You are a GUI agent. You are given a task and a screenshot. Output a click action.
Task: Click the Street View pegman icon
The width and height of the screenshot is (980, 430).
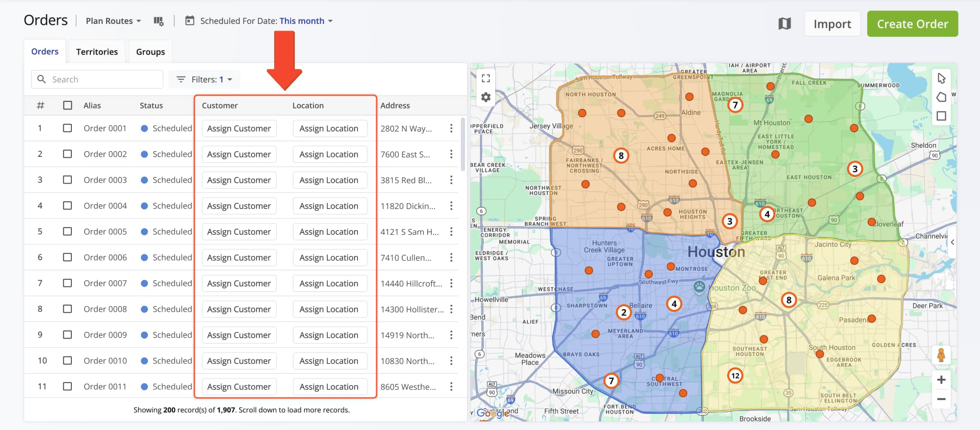pos(941,355)
